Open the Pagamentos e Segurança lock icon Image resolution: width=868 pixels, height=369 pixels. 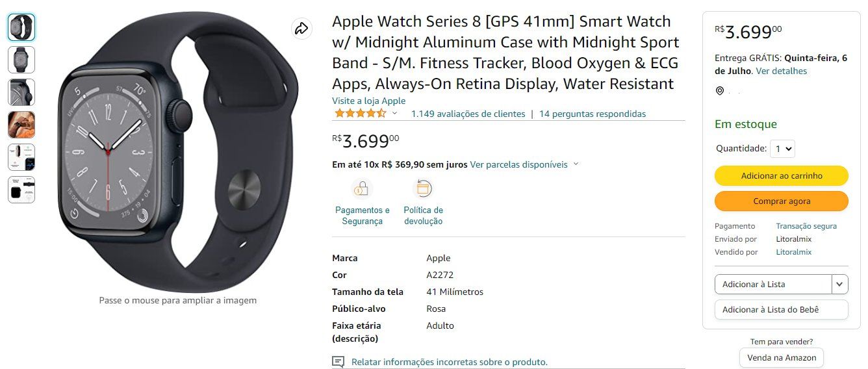(361, 189)
